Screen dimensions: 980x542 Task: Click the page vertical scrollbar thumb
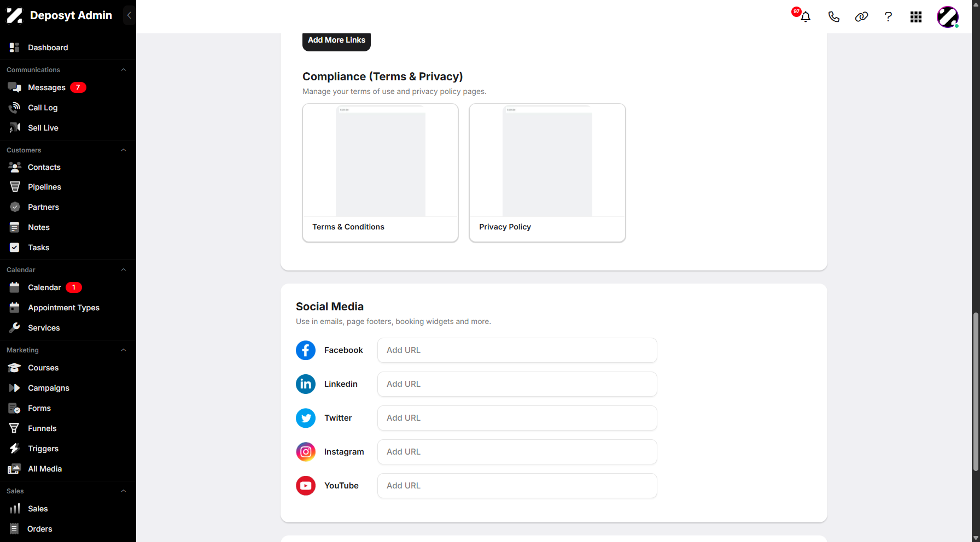click(x=976, y=392)
